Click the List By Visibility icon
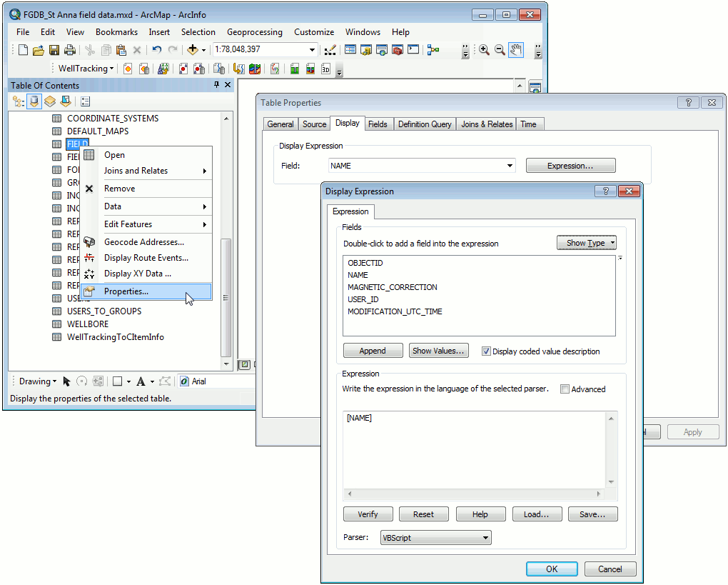This screenshot has width=728, height=585. click(x=50, y=101)
